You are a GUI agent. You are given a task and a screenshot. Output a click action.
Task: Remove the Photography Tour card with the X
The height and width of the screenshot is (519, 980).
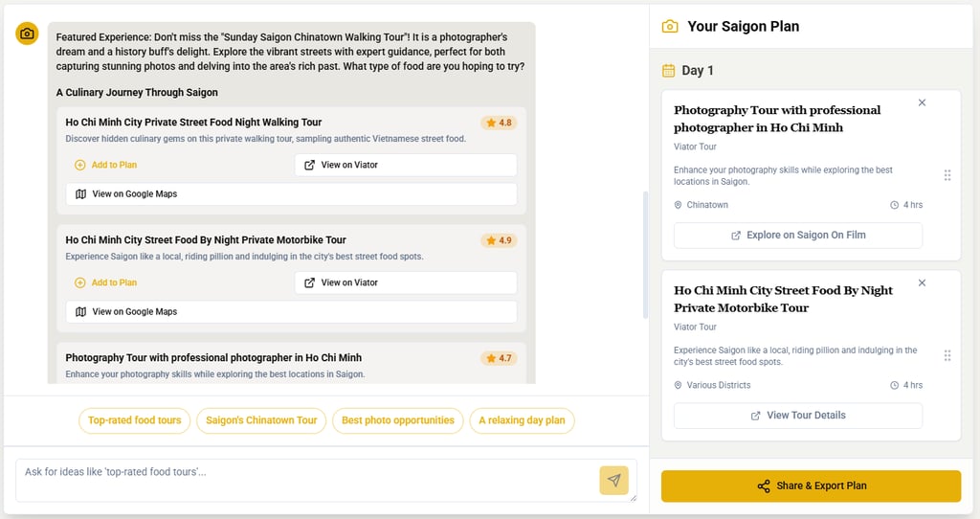(x=922, y=102)
